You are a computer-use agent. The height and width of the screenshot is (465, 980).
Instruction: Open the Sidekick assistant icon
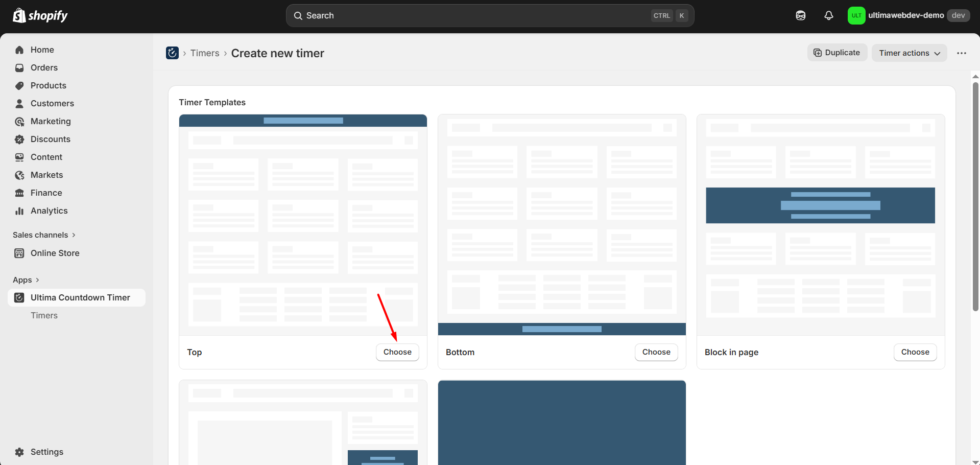[x=801, y=15]
